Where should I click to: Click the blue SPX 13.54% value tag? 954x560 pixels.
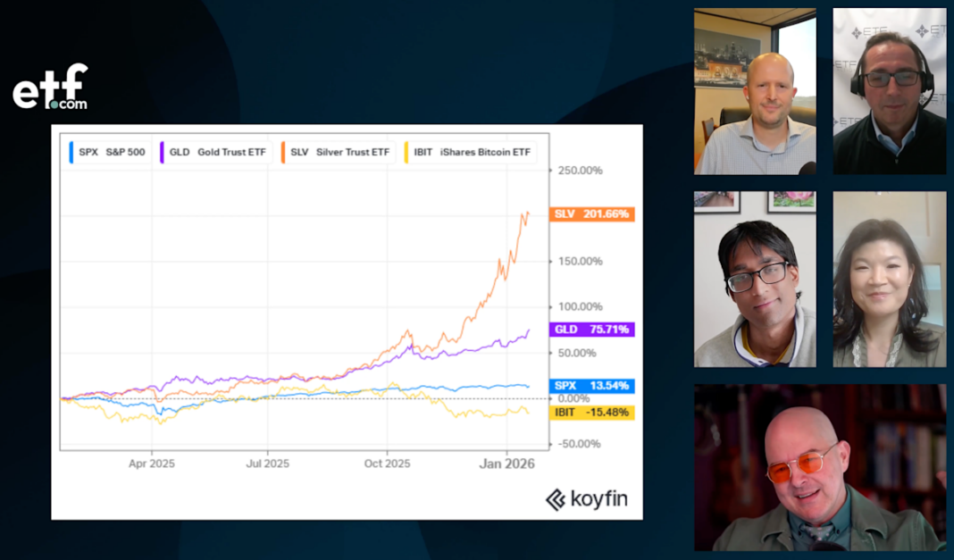pos(592,386)
